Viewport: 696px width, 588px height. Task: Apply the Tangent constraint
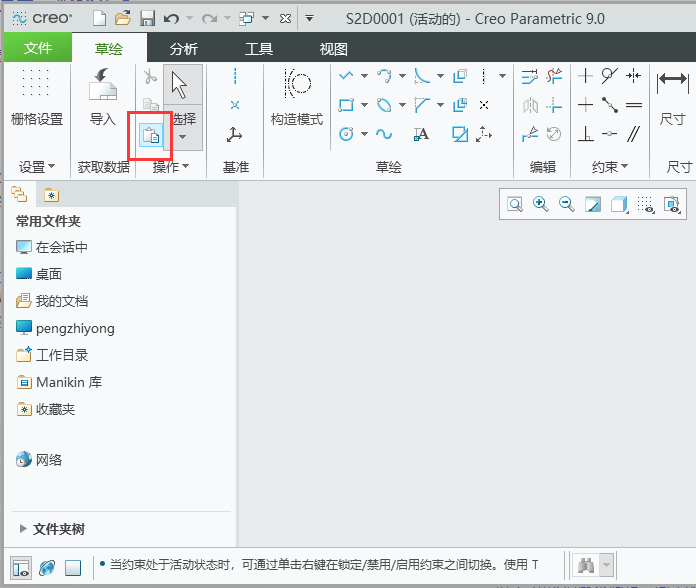coord(609,76)
